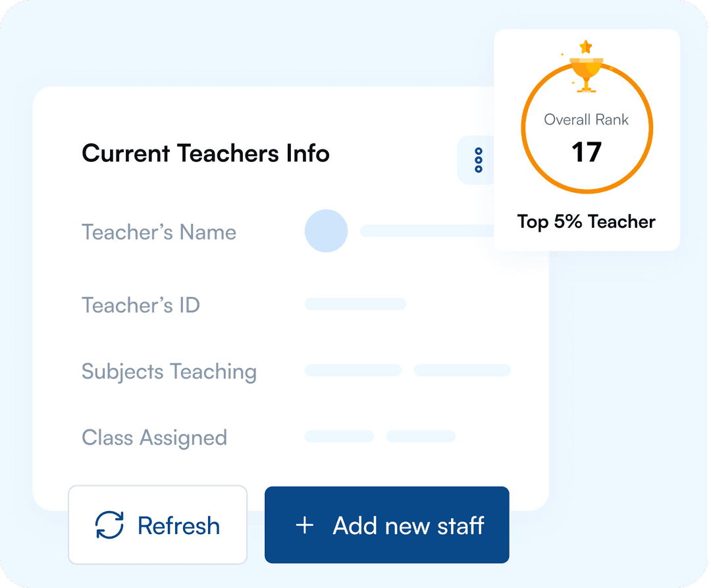Click the Top 5% Teacher caption
The height and width of the screenshot is (588, 711).
(x=586, y=222)
